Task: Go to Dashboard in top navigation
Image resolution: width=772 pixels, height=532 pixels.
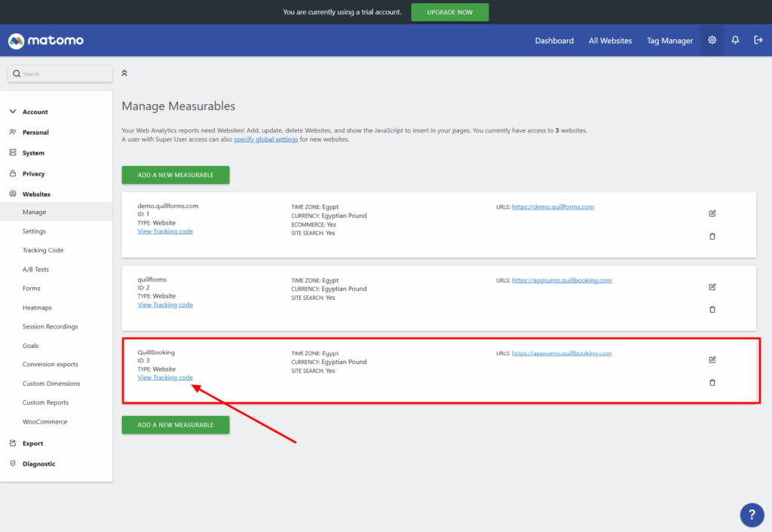Action: pyautogui.click(x=554, y=41)
